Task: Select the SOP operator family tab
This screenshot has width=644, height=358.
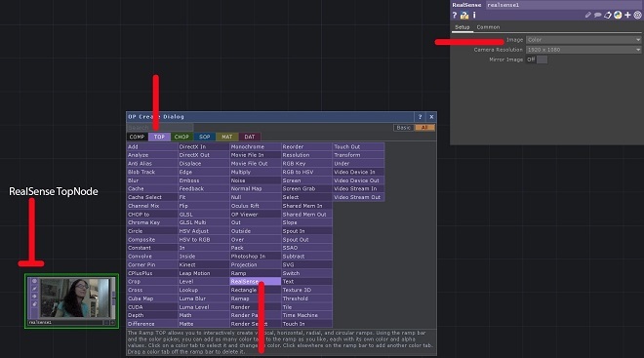Action: [x=205, y=137]
